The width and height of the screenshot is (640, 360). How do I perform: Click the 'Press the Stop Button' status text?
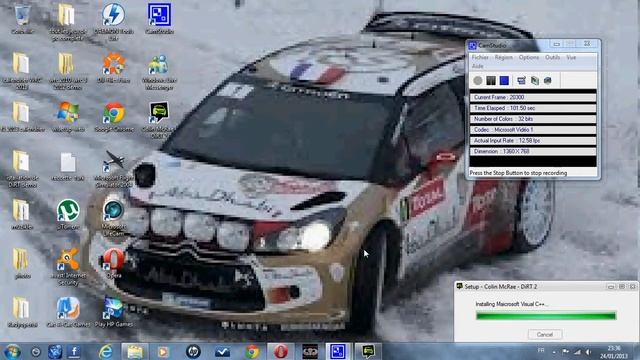518,173
